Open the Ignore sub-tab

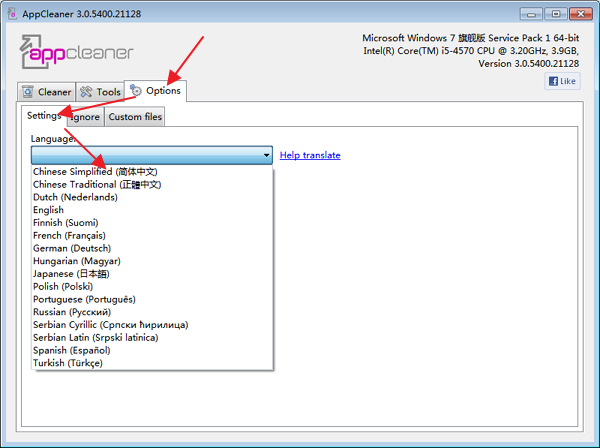tap(85, 117)
